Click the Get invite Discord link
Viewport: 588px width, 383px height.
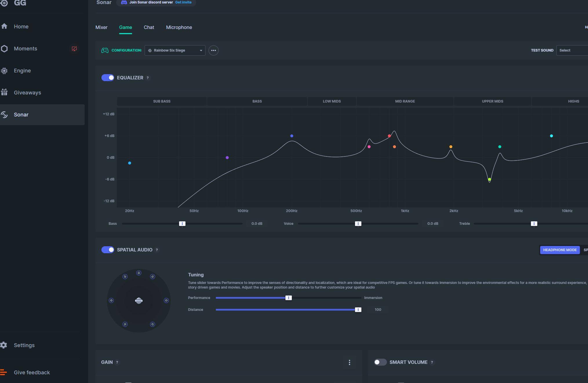(x=183, y=2)
